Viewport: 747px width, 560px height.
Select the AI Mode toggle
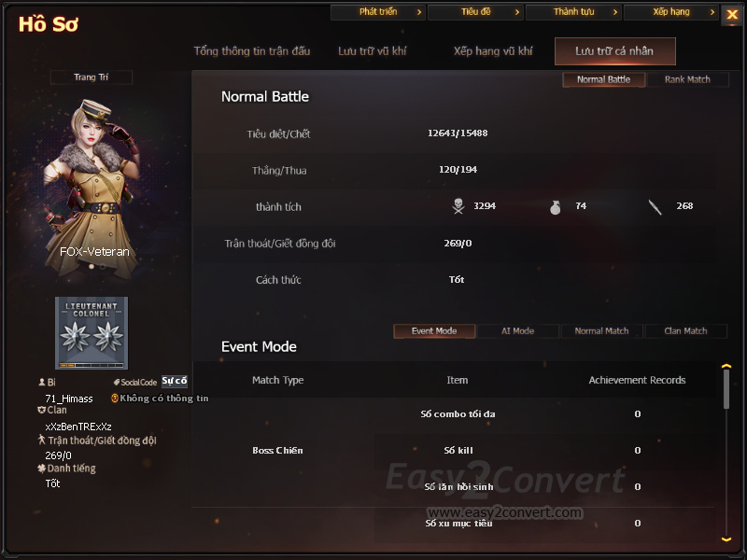pos(518,331)
